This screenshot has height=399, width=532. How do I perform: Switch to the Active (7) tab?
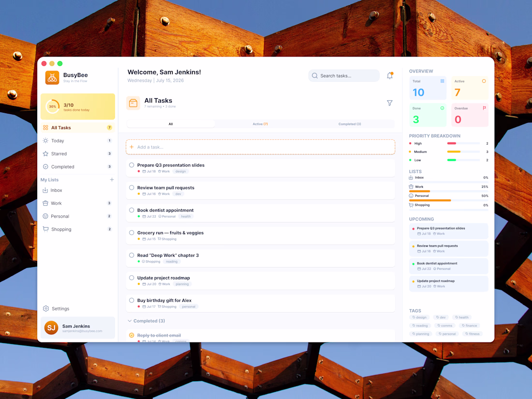(x=260, y=124)
